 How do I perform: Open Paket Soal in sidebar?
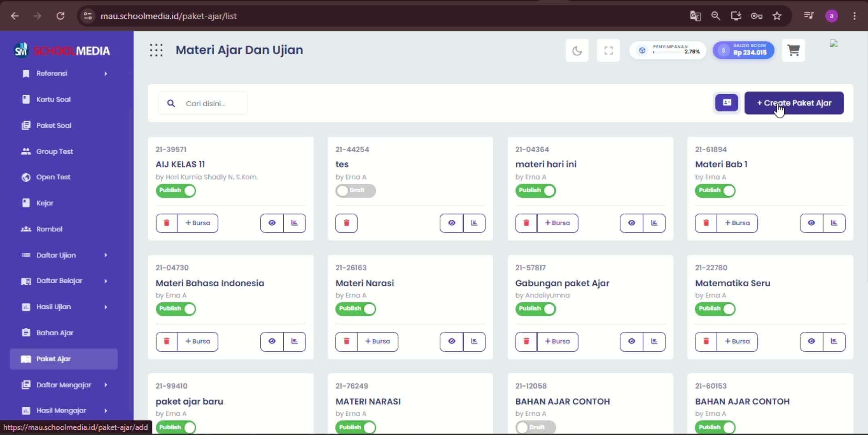64,126
